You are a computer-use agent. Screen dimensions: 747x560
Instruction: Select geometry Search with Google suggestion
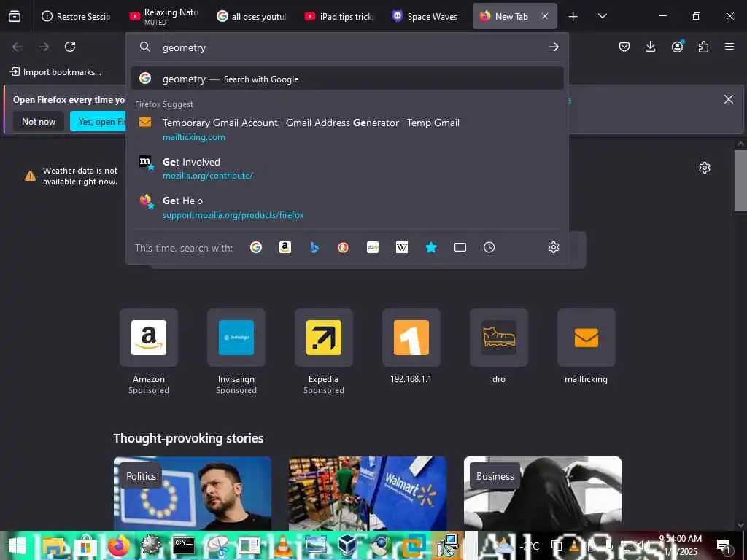coord(347,79)
